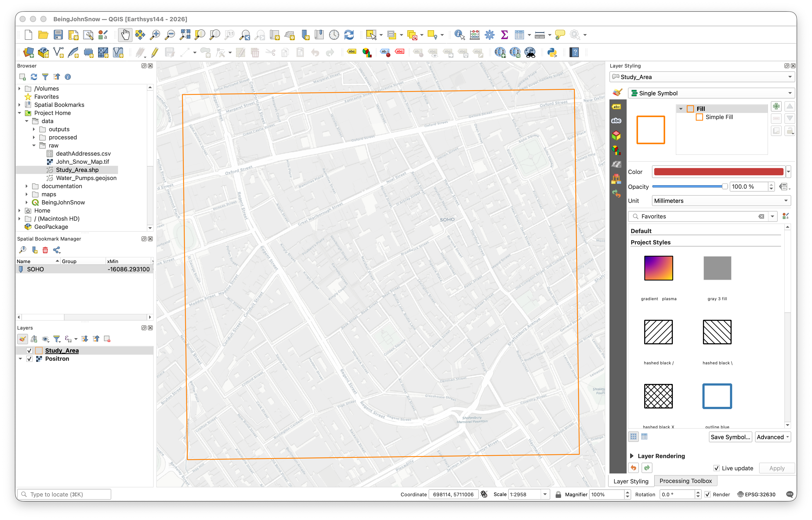The height and width of the screenshot is (520, 812).
Task: Click the Refresh map canvas icon
Action: pos(349,35)
